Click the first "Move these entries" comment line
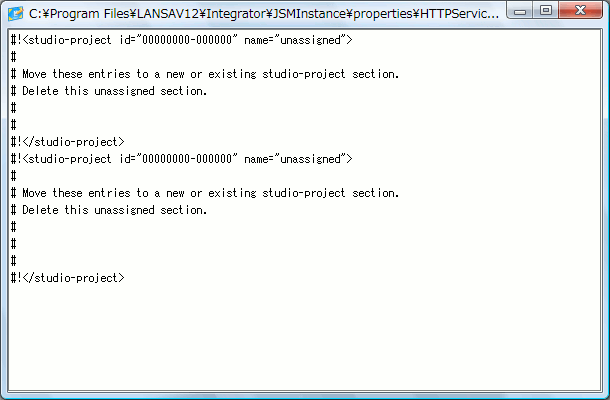 (x=205, y=74)
